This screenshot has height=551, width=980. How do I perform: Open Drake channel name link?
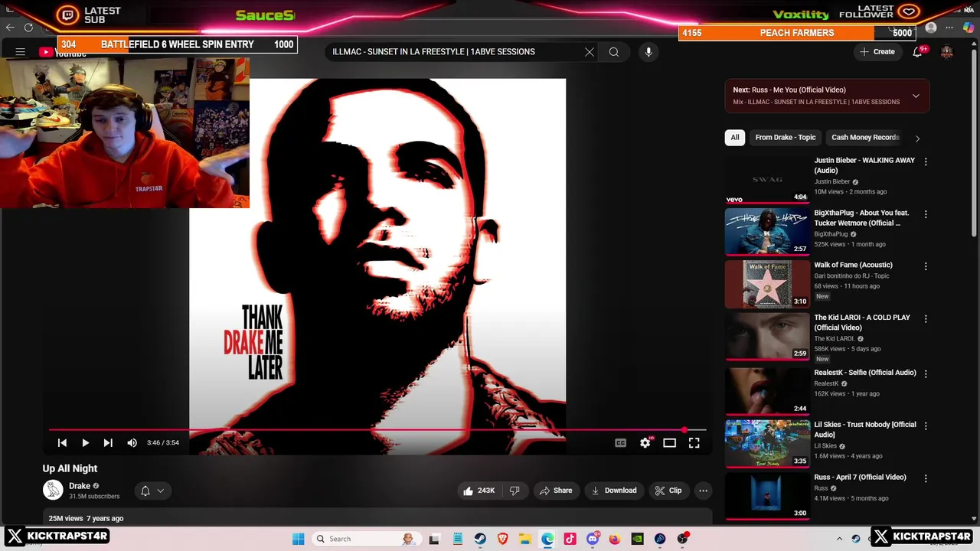point(80,486)
